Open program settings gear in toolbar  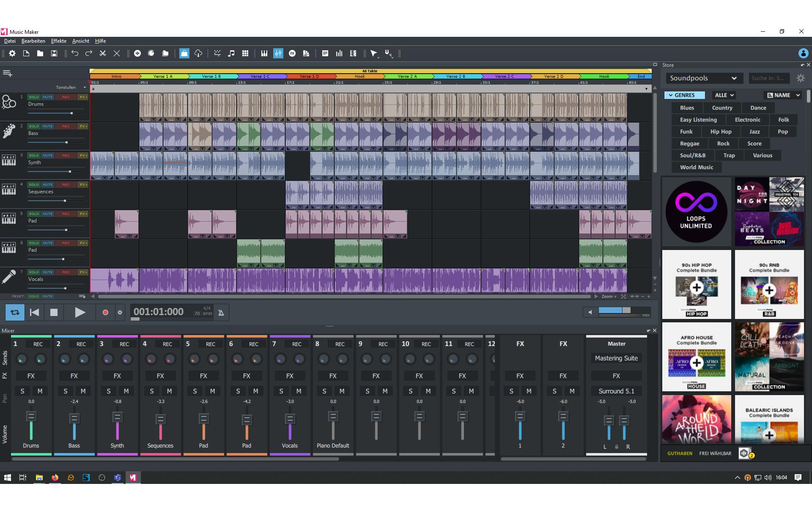click(12, 53)
